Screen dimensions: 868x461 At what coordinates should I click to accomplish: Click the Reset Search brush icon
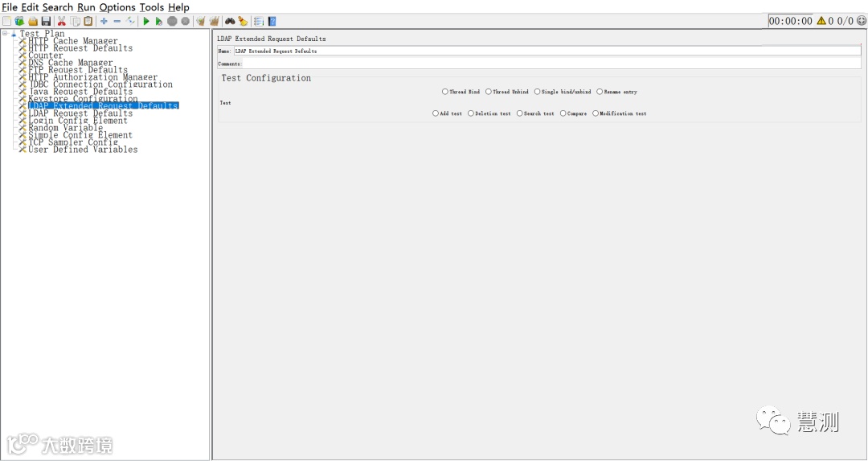(243, 21)
